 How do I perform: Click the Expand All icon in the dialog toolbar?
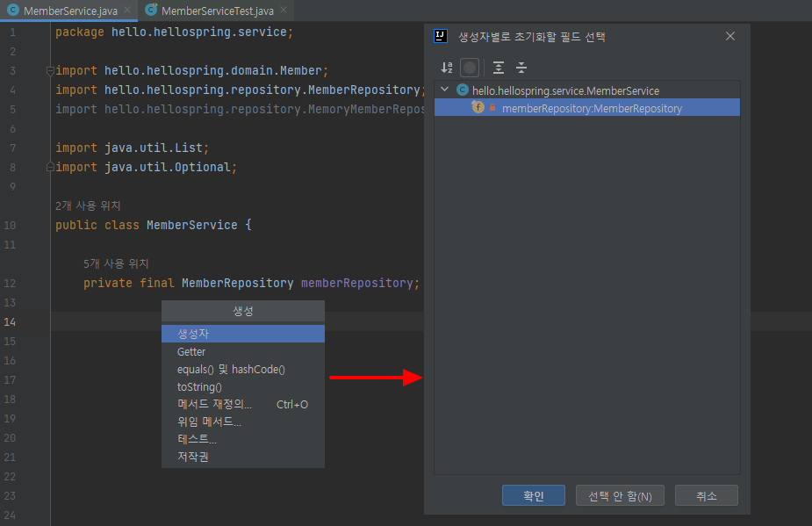499,68
